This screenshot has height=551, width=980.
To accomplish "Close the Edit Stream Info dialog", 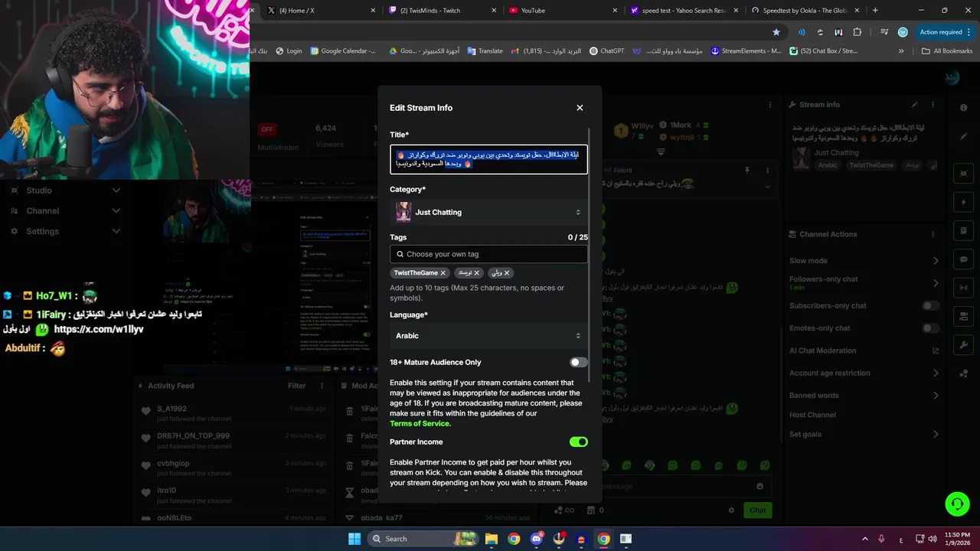I will pos(580,108).
